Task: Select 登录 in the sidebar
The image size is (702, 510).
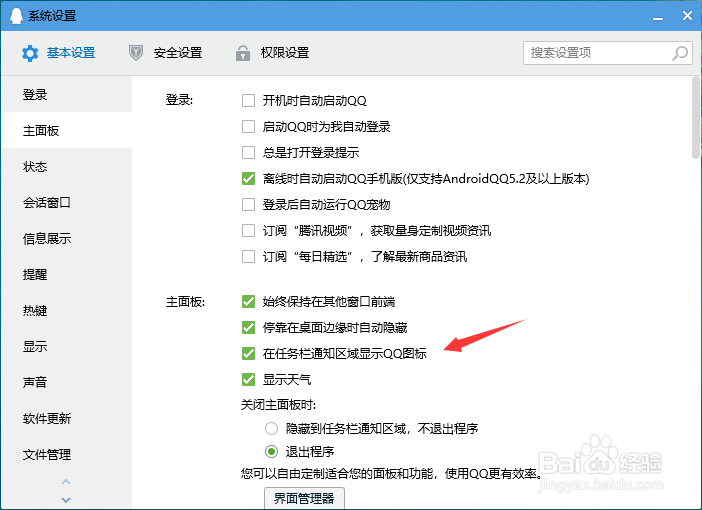Action: (66, 94)
